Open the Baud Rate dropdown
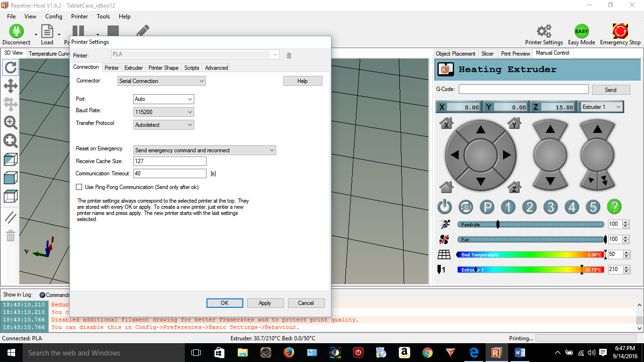This screenshot has height=362, width=644. pos(164,112)
